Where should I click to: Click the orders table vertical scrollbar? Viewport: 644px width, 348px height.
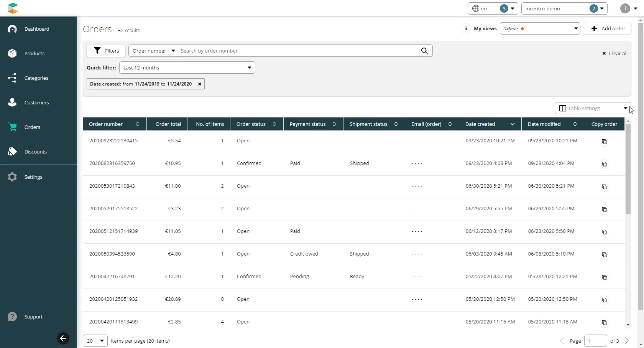tap(628, 169)
